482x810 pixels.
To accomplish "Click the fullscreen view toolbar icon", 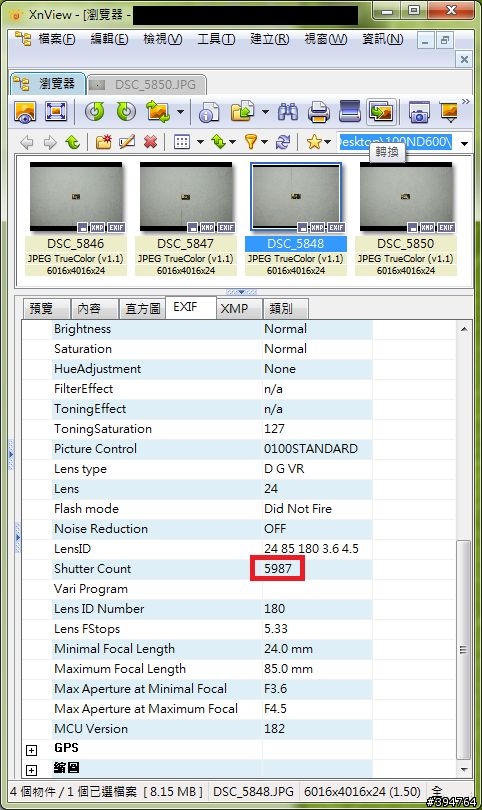I will pos(56,112).
